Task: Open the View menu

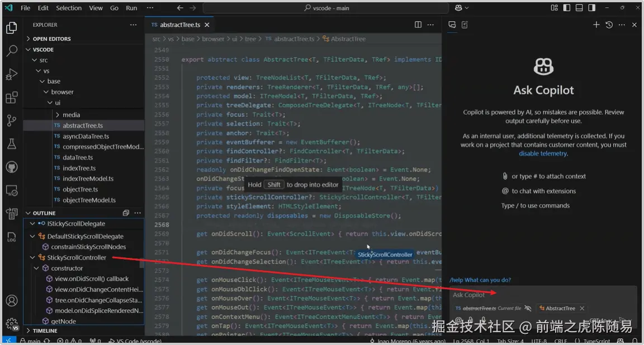Action: [x=96, y=8]
